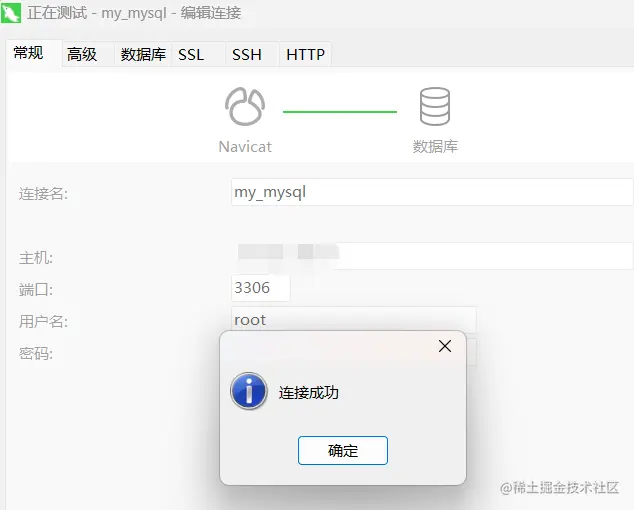Switch to the SSL tab
634x510 pixels.
tap(198, 54)
